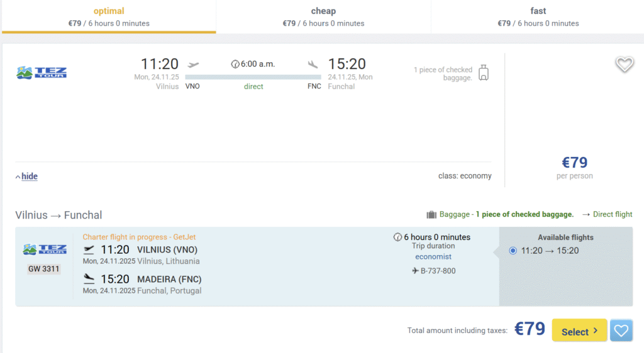Click the TEZ Tour logo above the hide link
This screenshot has width=644, height=353.
point(42,72)
